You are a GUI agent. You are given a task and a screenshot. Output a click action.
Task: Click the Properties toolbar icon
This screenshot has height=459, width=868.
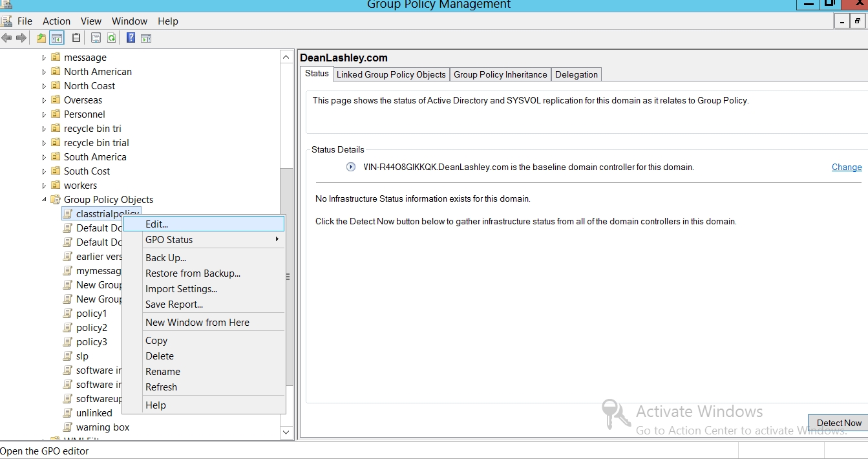point(96,38)
